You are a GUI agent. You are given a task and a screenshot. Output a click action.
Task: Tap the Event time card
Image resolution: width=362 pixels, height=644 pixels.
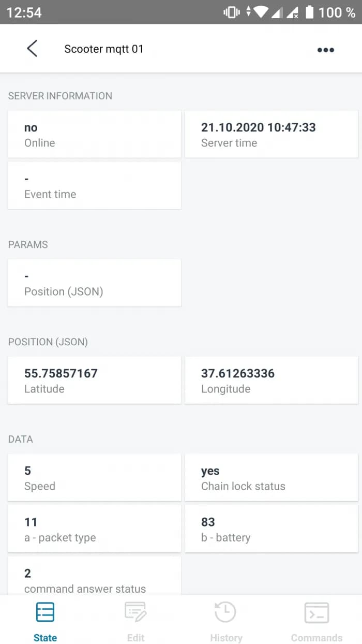[95, 186]
